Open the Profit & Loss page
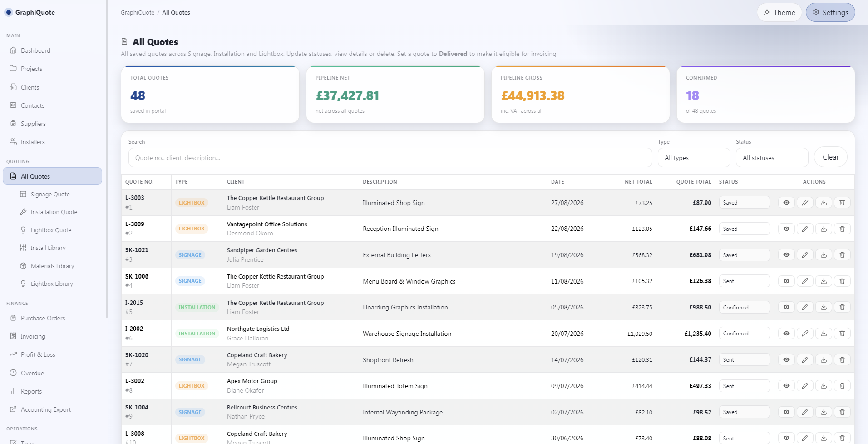The height and width of the screenshot is (444, 868). pyautogui.click(x=53, y=354)
